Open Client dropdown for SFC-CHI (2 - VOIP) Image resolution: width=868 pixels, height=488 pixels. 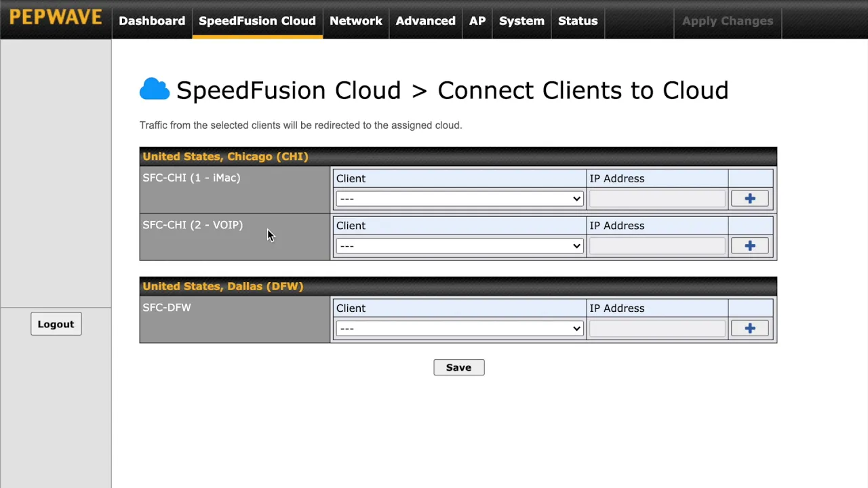[x=460, y=246]
